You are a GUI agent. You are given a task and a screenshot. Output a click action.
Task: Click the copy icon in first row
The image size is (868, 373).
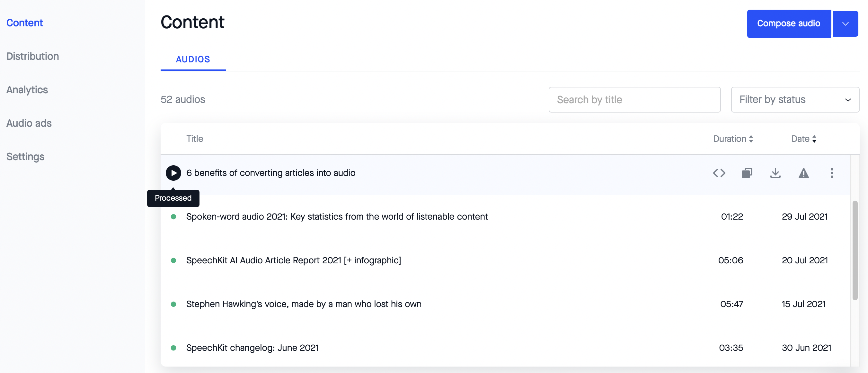[x=747, y=173]
